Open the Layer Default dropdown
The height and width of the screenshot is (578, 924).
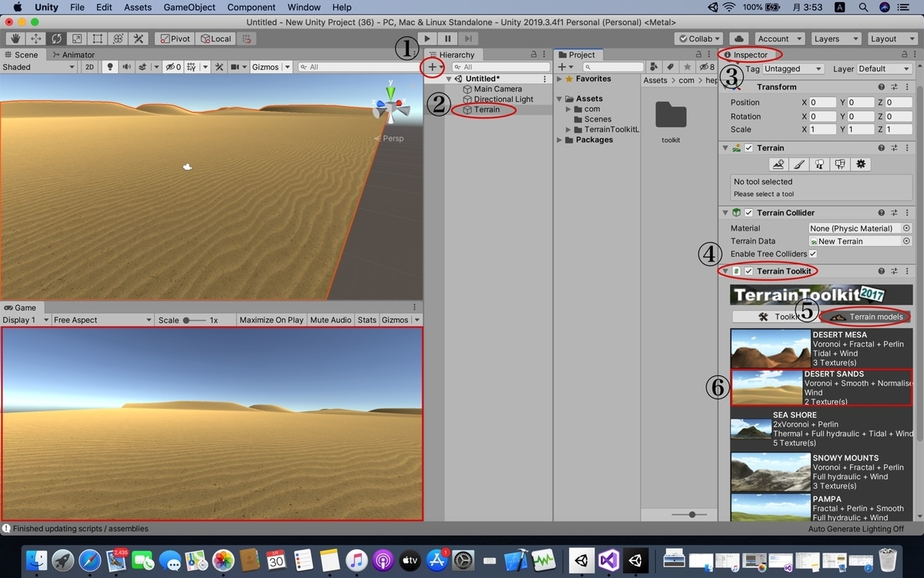tap(885, 69)
